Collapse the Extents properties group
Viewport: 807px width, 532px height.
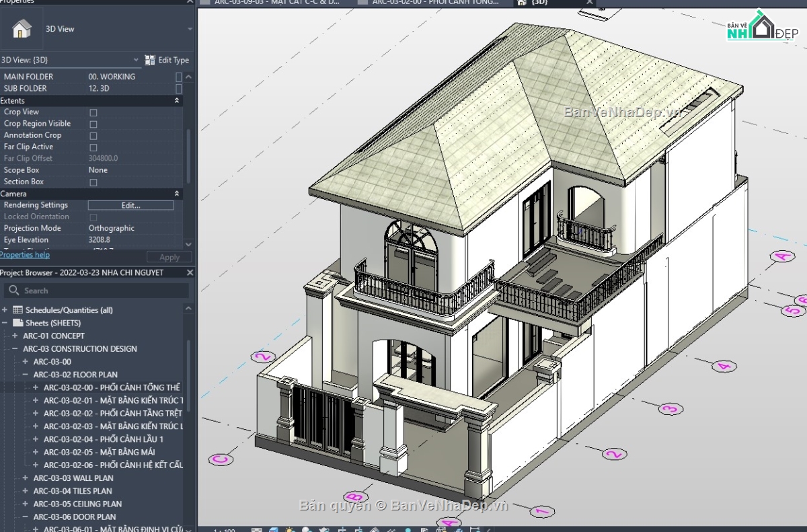tap(177, 100)
